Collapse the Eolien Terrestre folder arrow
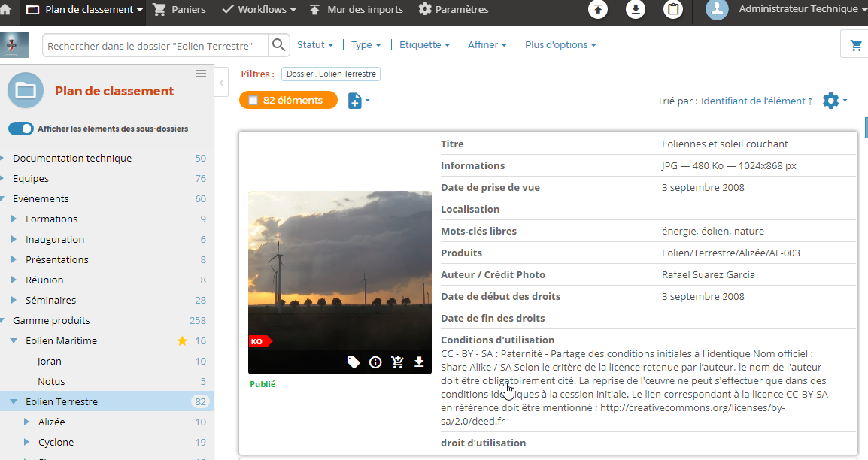Image resolution: width=868 pixels, height=460 pixels. tap(14, 402)
